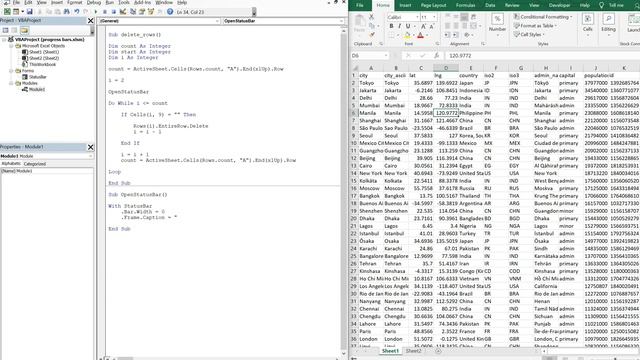Viewport: 640px width, 360px height.
Task: Click the Format Painter brush icon
Action: (371, 35)
